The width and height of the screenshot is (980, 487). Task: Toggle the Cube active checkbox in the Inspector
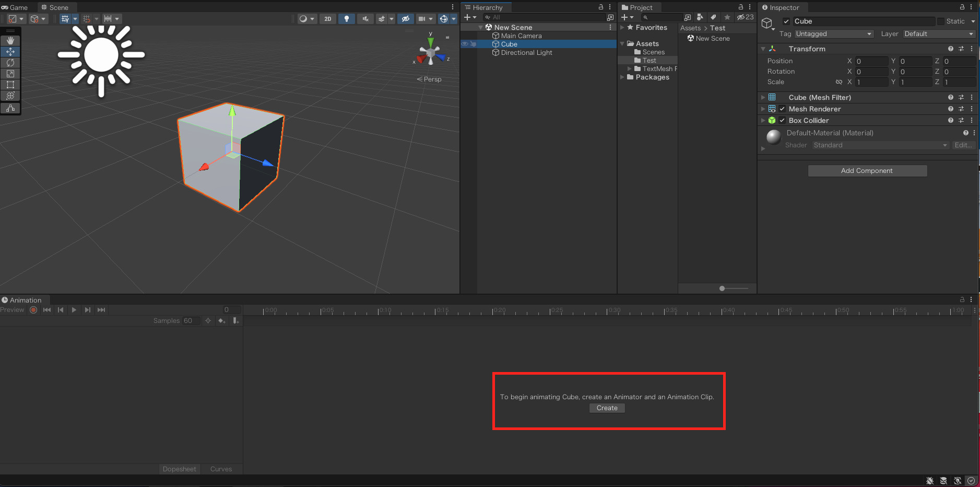(x=786, y=21)
